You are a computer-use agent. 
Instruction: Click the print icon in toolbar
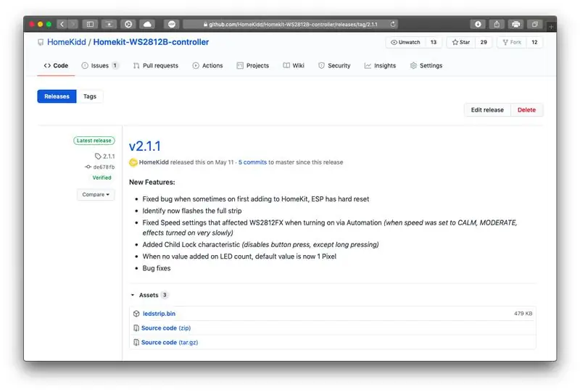coord(515,25)
